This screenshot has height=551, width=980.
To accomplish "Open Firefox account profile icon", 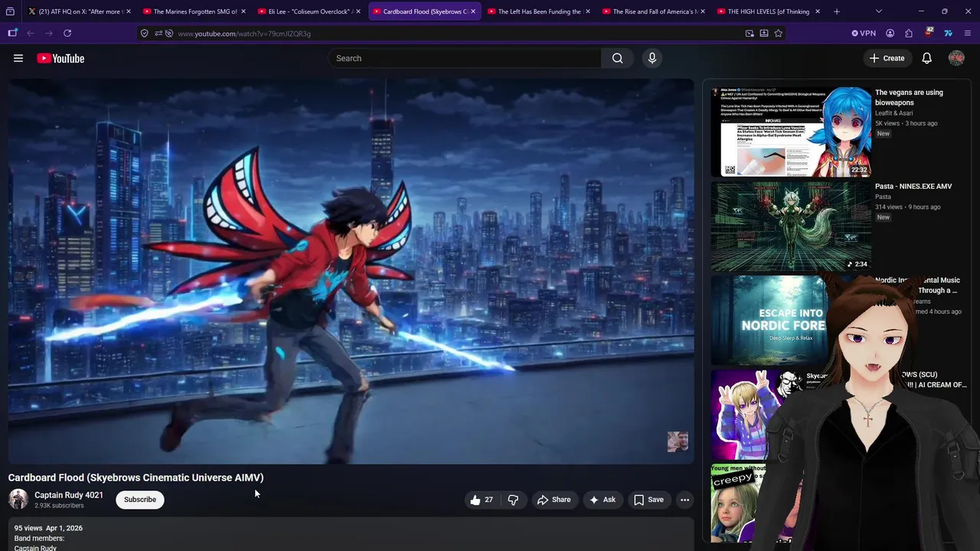I will coord(890,33).
